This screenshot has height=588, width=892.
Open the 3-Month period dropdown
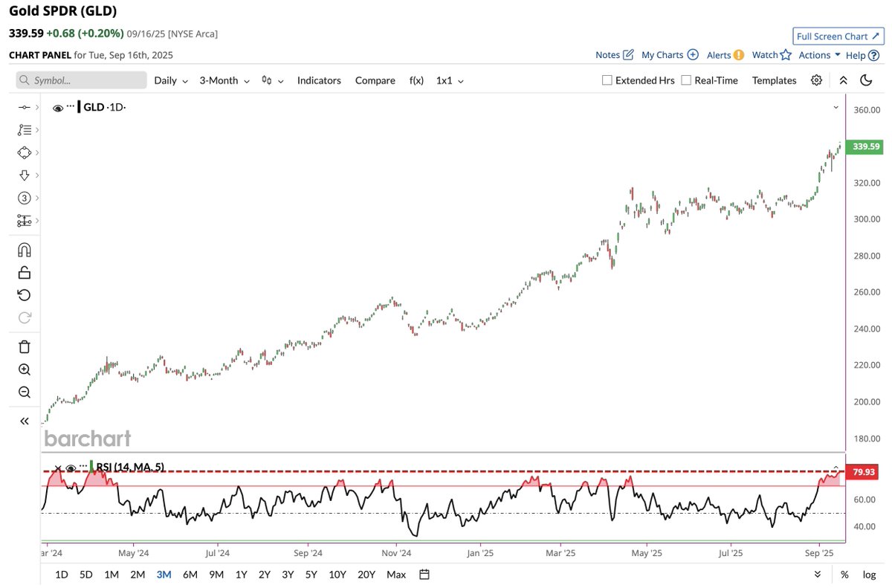tap(224, 80)
